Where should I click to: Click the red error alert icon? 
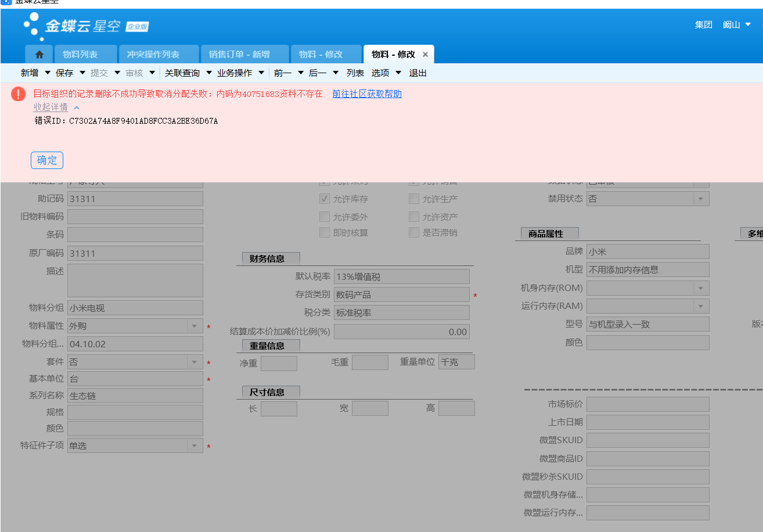pos(19,94)
